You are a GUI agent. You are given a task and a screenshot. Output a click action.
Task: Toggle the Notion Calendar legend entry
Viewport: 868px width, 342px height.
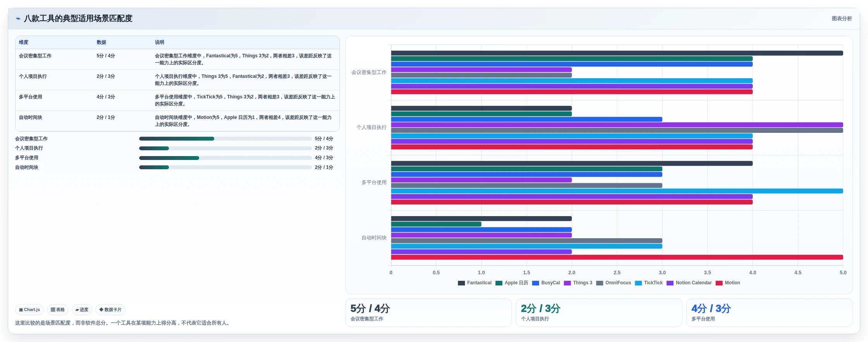(x=689, y=283)
